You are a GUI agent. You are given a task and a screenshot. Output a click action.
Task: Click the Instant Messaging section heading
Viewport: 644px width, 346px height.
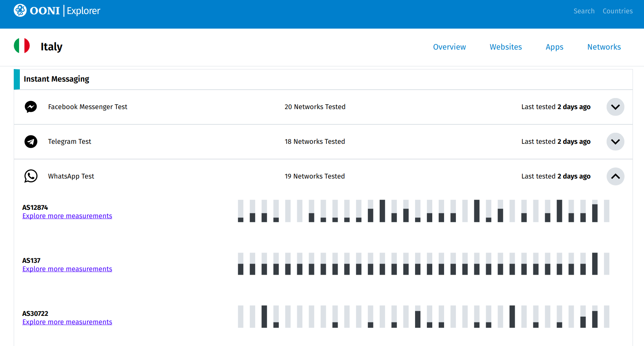click(56, 79)
